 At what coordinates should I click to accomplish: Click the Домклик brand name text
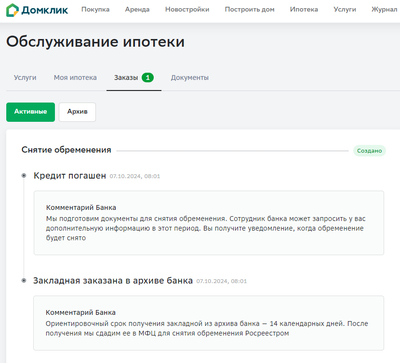[x=45, y=10]
